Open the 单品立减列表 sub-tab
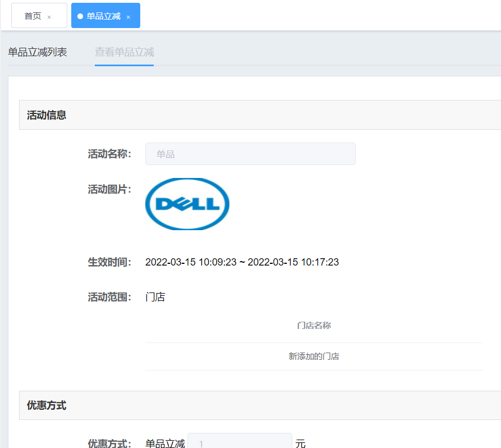 38,52
